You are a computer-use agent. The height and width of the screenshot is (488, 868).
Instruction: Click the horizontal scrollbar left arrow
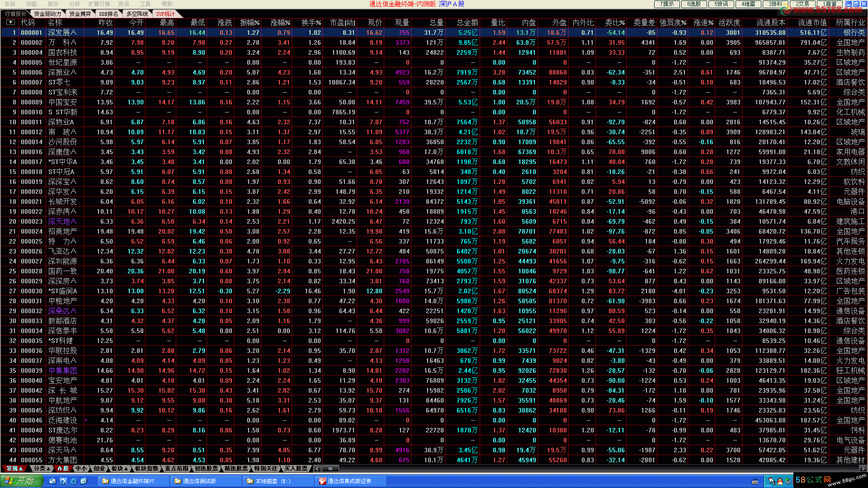click(317, 469)
